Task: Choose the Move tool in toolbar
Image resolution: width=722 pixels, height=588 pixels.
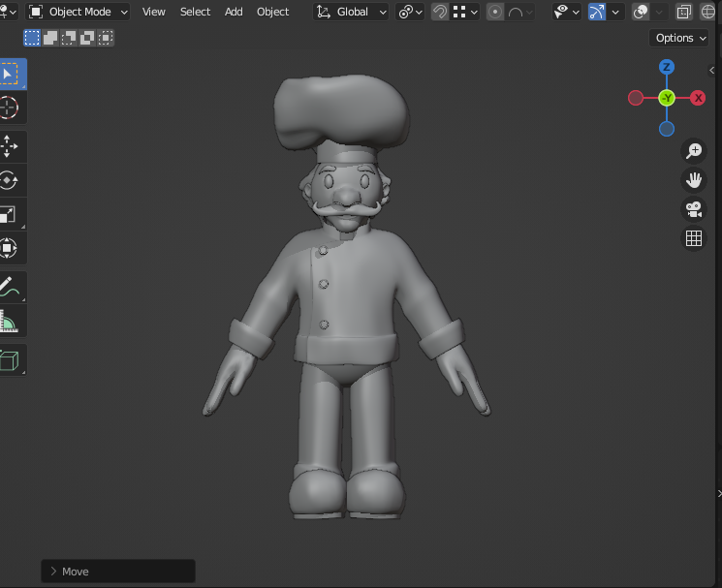Action: point(12,147)
